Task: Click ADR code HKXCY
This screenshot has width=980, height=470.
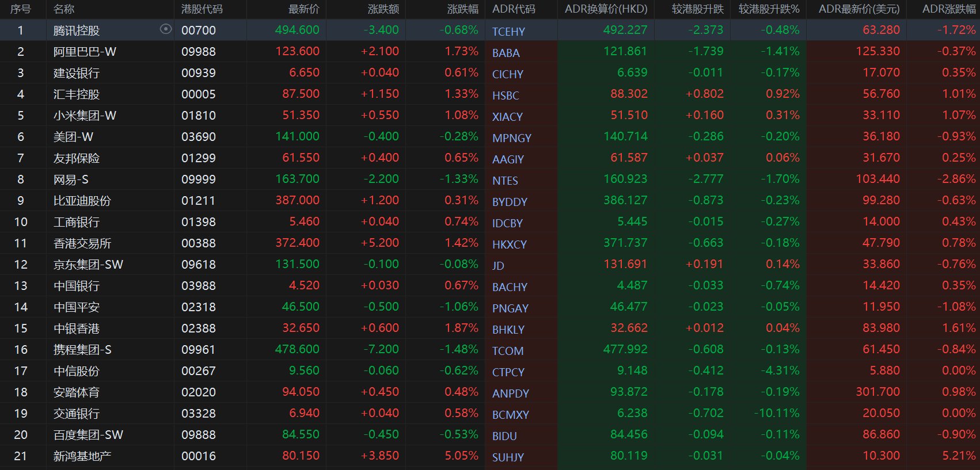Action: tap(510, 244)
